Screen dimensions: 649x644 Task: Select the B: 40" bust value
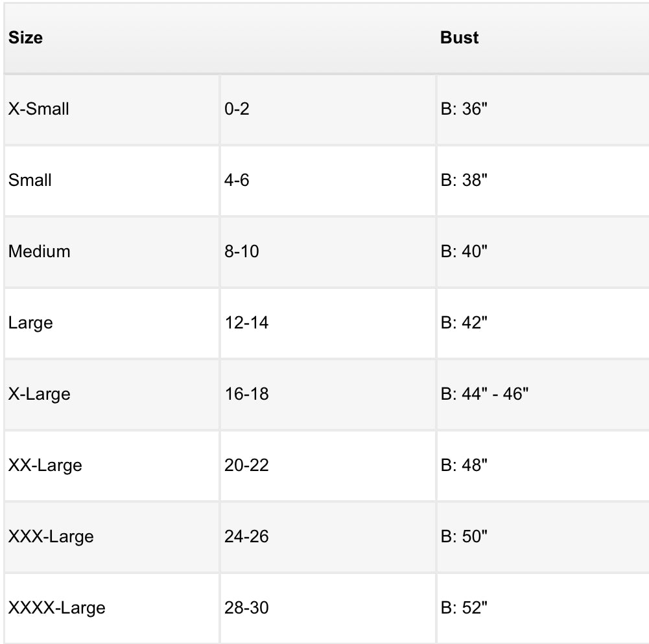pos(464,251)
